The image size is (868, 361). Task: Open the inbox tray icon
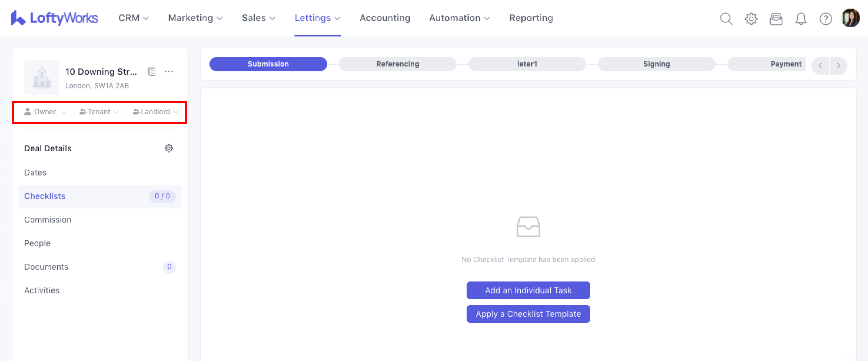tap(776, 19)
